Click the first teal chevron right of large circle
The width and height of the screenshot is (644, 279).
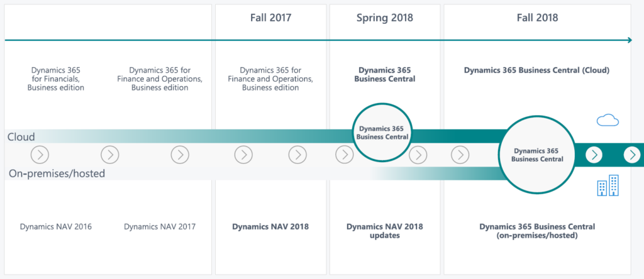click(594, 155)
